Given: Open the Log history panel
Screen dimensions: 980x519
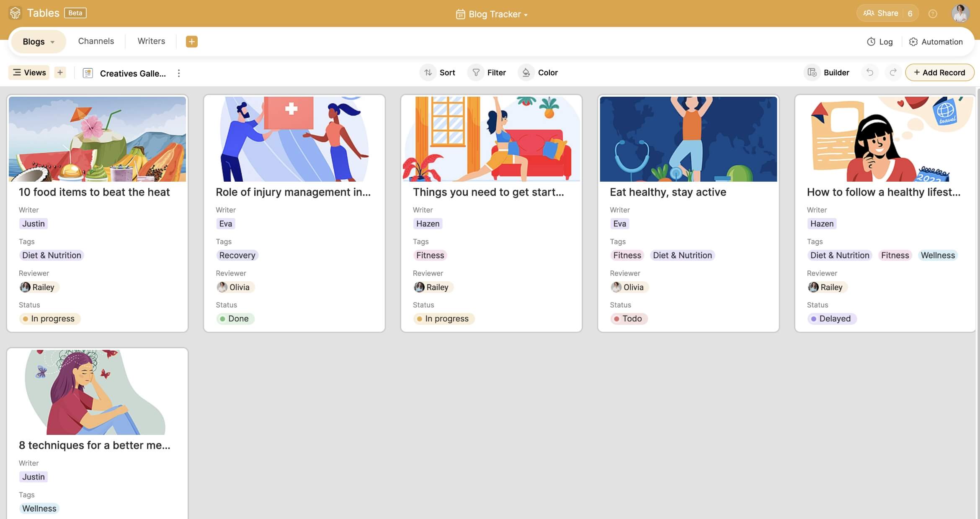Looking at the screenshot, I should [879, 41].
